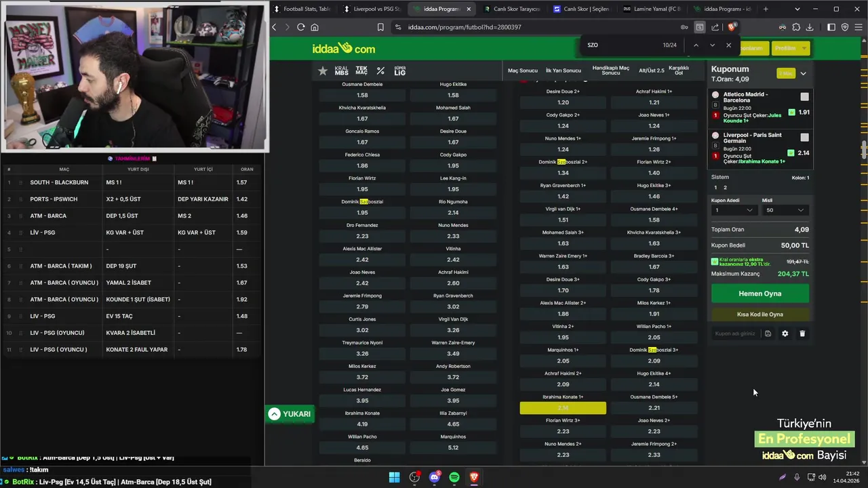Open the Profilim dropdown
This screenshot has height=488, width=868.
[791, 48]
